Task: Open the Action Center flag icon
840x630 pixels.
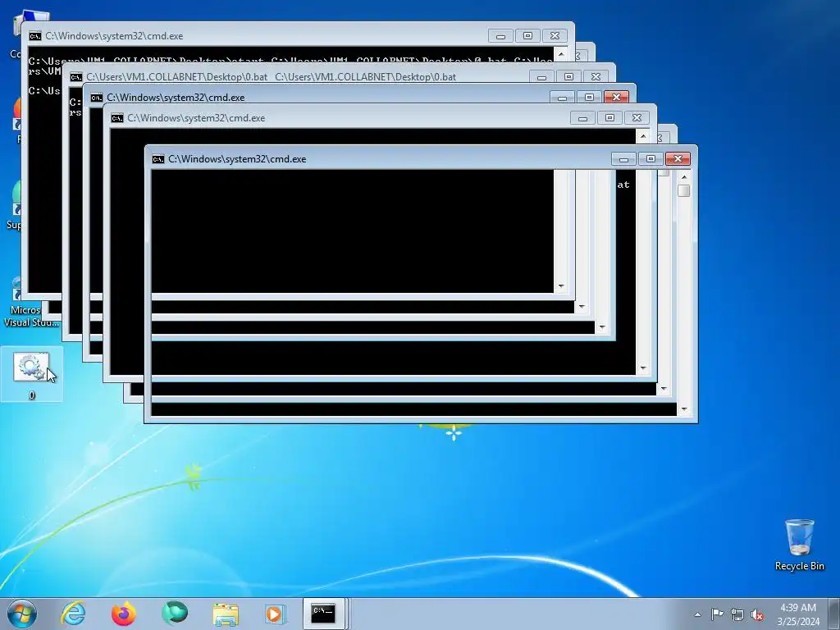Action: (x=717, y=614)
